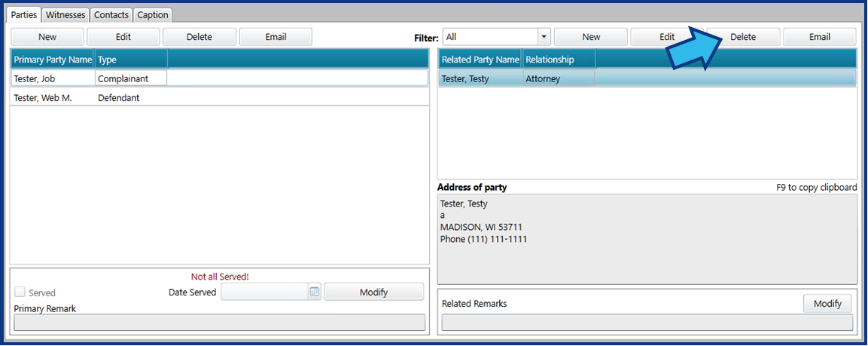The height and width of the screenshot is (346, 868).
Task: Select the Tester, Testy related party row
Action: coord(647,78)
